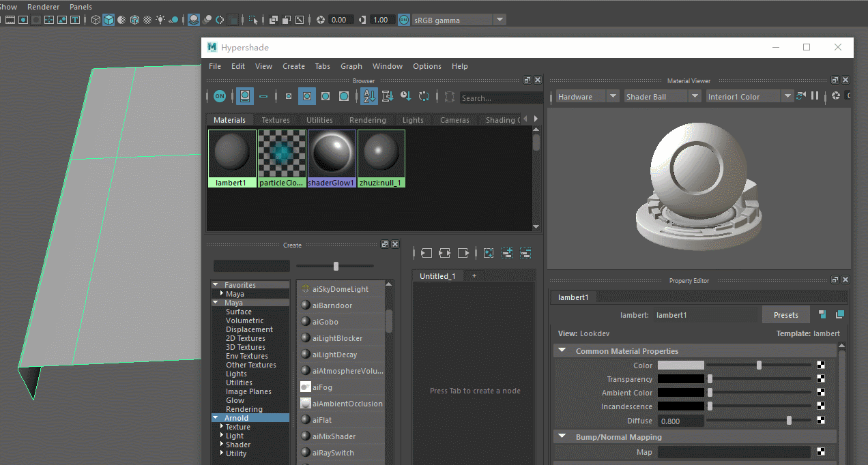868x465 pixels.
Task: Click the Color swatch in Property Editor
Action: coord(680,365)
